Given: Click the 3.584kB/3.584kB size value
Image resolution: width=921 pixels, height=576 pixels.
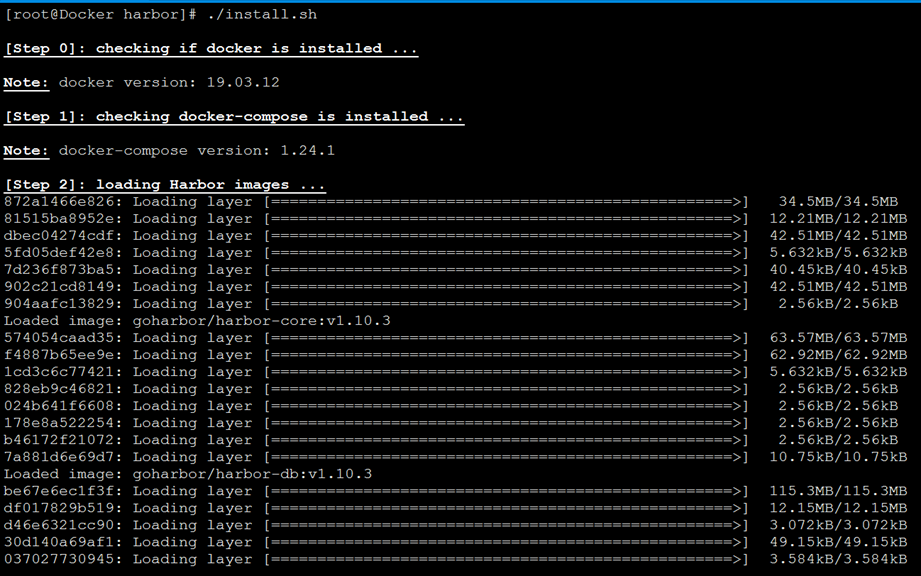Looking at the screenshot, I should click(838, 560).
